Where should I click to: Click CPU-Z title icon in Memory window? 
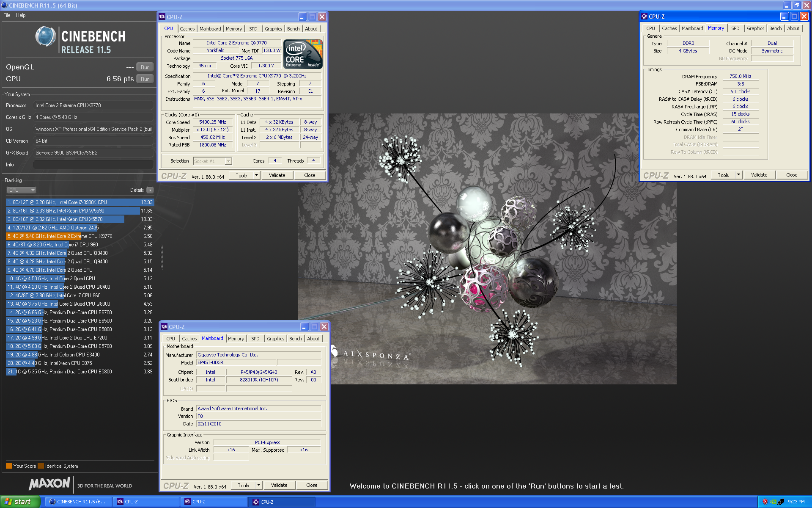coord(644,17)
